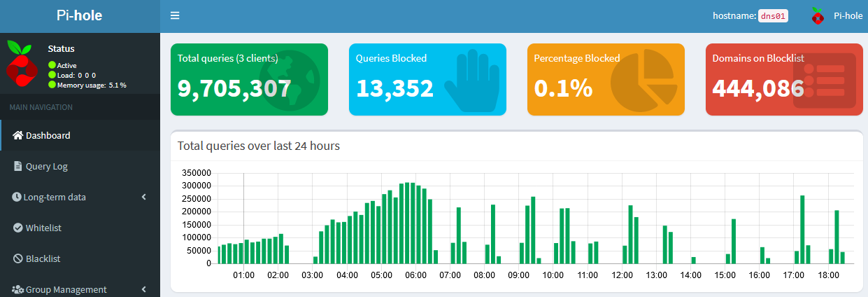Screen dimensions: 868x297
Task: Click the Group Management users icon
Action: coord(17,289)
